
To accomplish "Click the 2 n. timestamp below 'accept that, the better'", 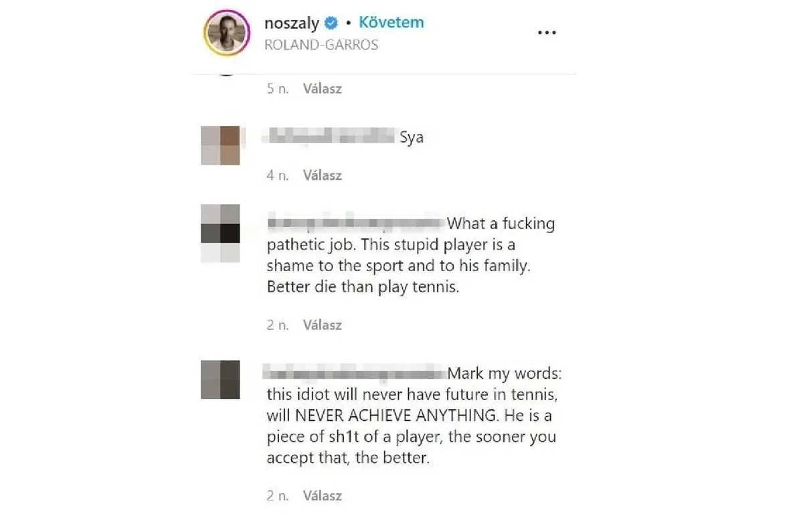I will (278, 496).
